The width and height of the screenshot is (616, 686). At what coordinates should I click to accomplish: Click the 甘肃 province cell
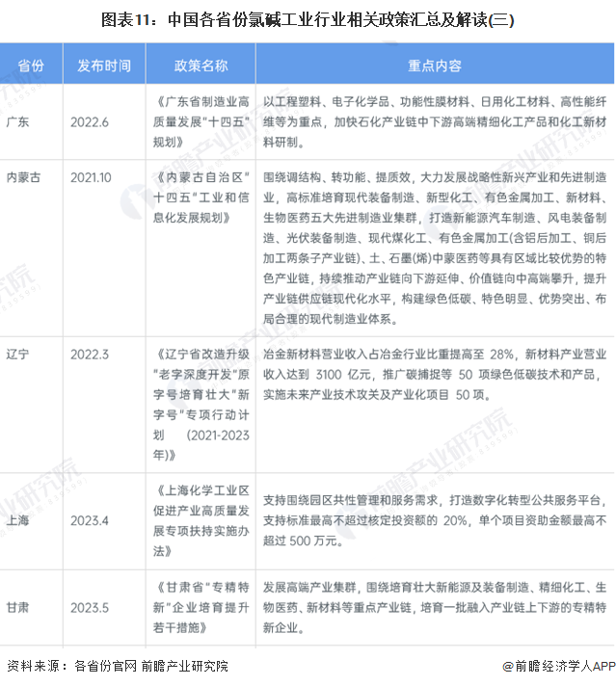pyautogui.click(x=18, y=607)
